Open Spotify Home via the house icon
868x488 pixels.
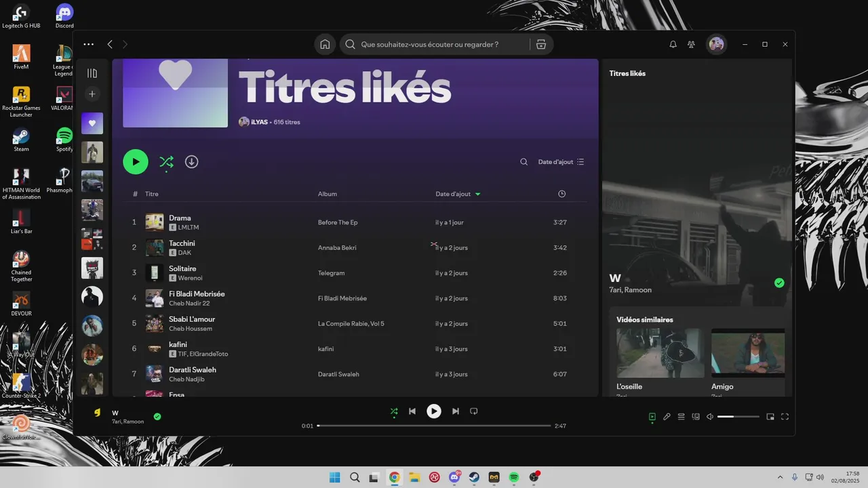pos(325,44)
